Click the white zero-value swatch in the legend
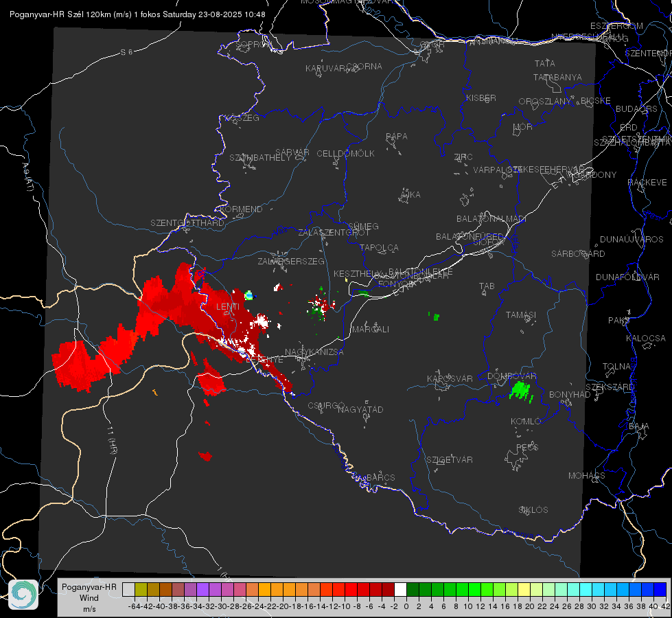Image resolution: width=672 pixels, height=618 pixels. [400, 589]
